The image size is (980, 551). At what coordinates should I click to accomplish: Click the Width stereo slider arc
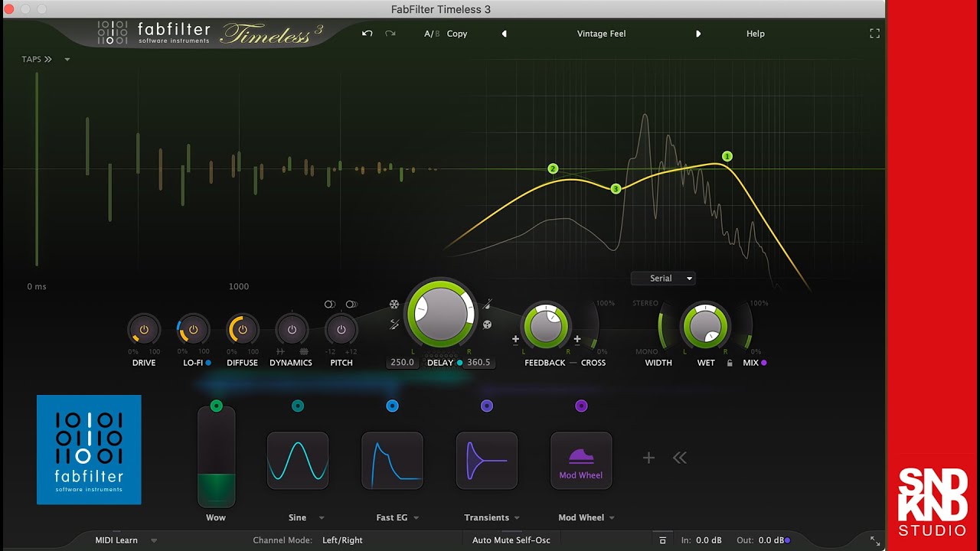click(661, 328)
